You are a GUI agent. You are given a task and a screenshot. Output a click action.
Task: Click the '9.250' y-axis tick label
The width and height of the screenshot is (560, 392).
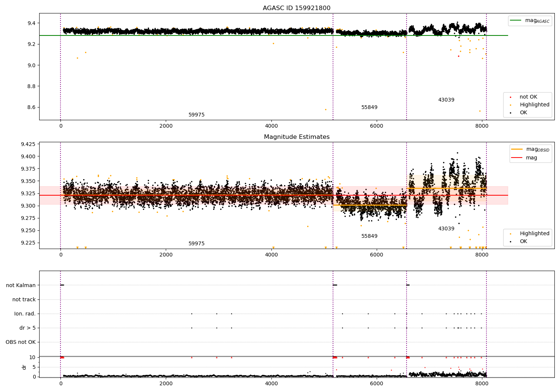(28, 231)
